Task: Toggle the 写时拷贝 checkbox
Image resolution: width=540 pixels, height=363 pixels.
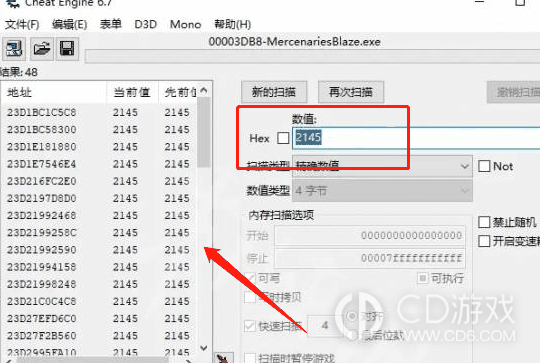Action: pyautogui.click(x=250, y=297)
